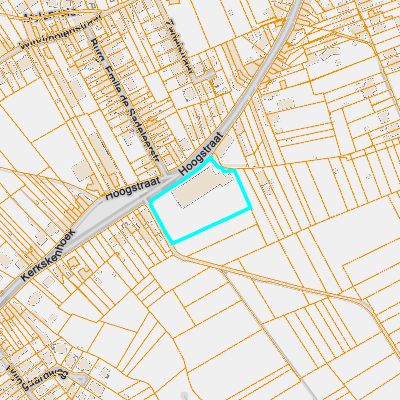
Task: Click the Kerkskenhoek street label
Action: tap(48, 255)
